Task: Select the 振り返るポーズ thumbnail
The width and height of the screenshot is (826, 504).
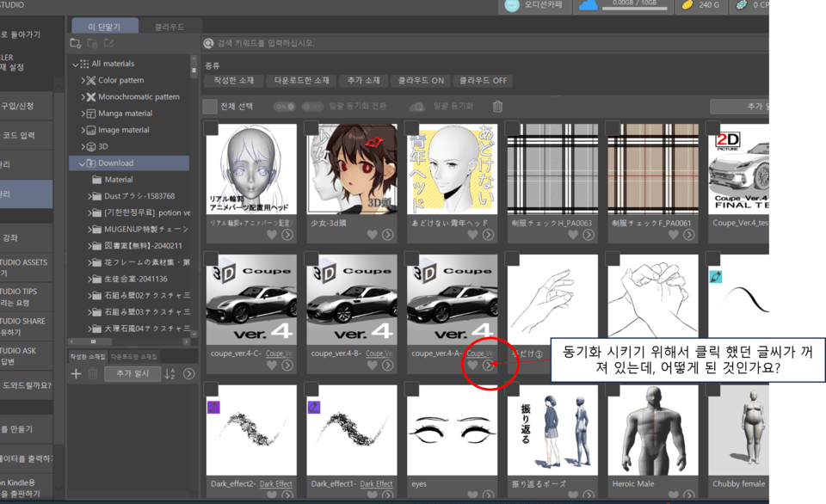Action: pyautogui.click(x=552, y=430)
